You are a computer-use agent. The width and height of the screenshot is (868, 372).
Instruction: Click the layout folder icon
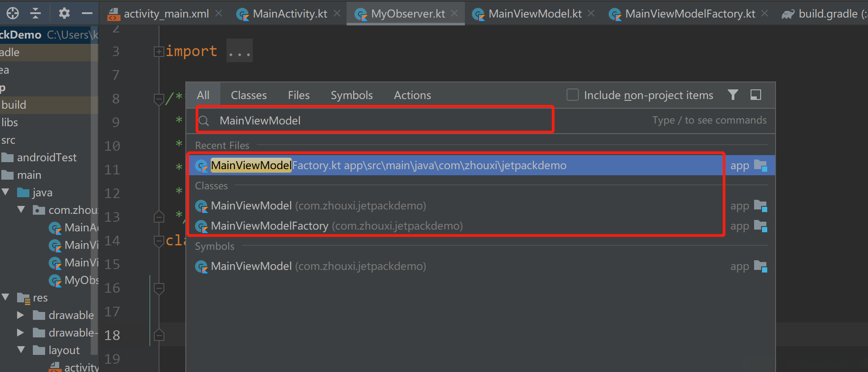39,350
